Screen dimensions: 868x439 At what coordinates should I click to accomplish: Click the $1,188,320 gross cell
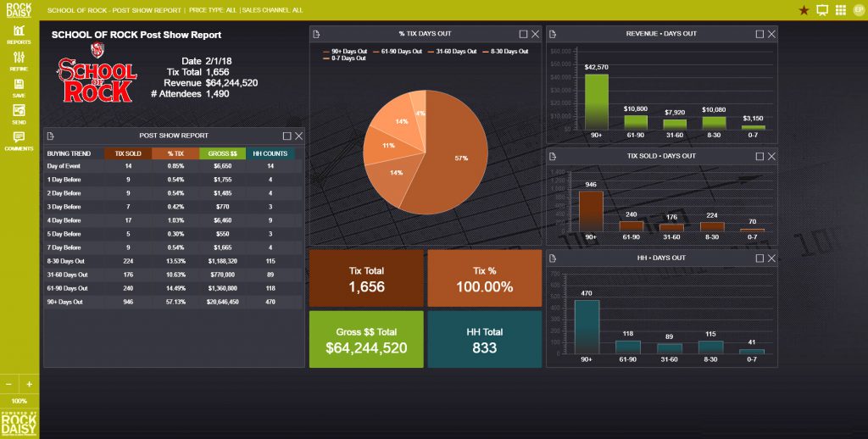(x=223, y=261)
